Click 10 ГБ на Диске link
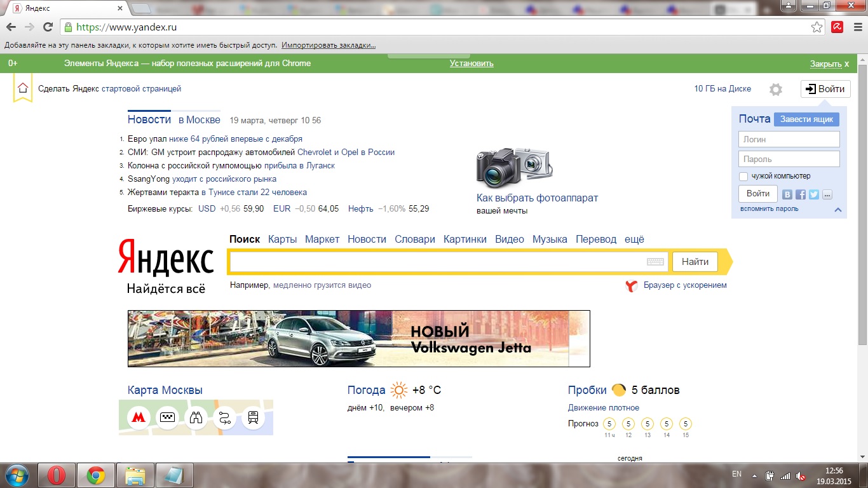The width and height of the screenshot is (868, 488). (x=722, y=89)
